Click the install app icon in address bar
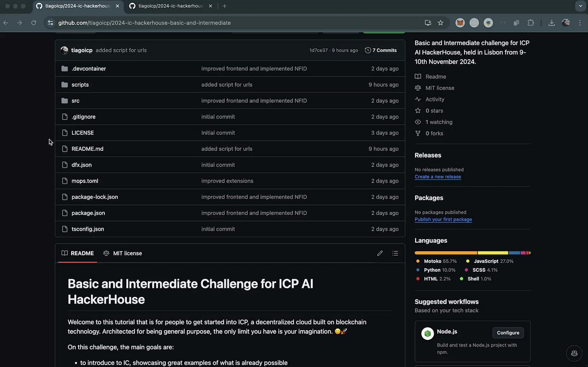 pos(428,23)
